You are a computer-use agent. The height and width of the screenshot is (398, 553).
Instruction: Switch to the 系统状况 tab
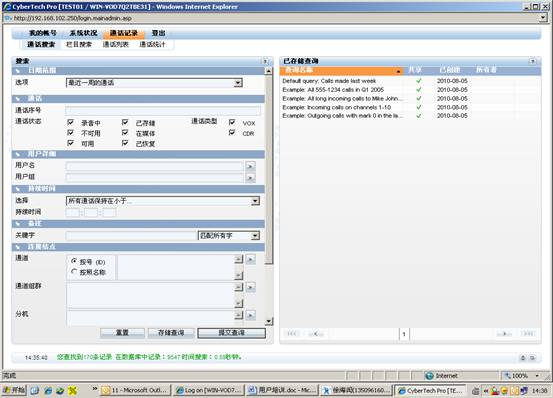[x=83, y=33]
